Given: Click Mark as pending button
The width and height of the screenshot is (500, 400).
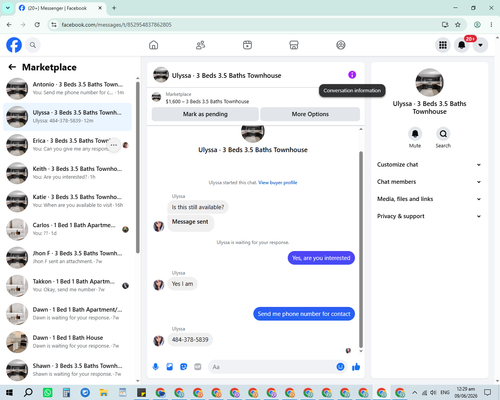Looking at the screenshot, I should pos(205,114).
